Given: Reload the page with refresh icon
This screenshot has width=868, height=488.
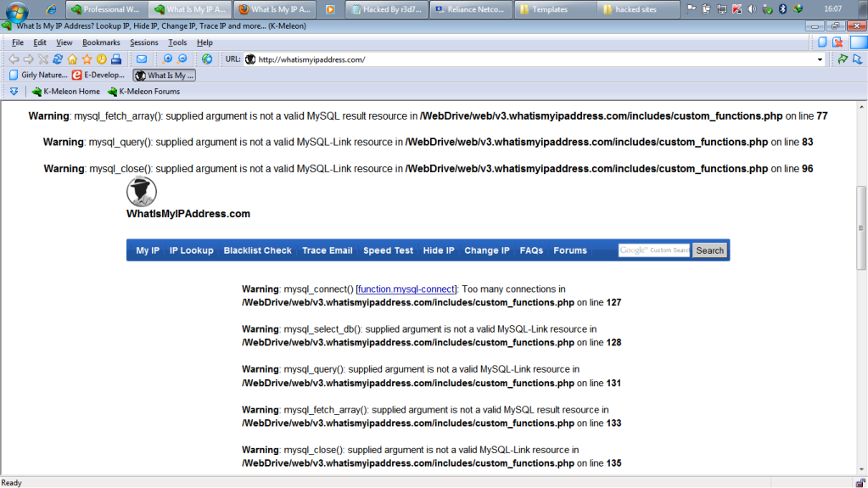Looking at the screenshot, I should (x=58, y=59).
